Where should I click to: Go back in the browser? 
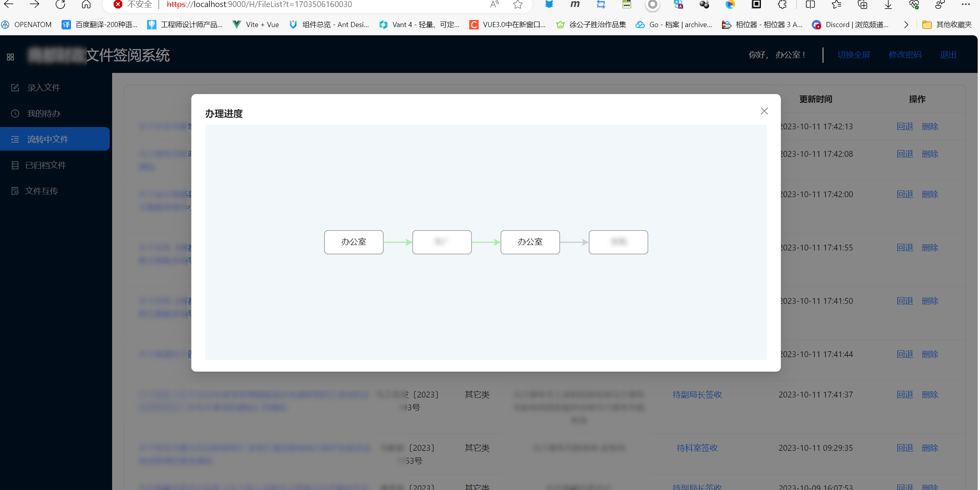click(x=9, y=4)
